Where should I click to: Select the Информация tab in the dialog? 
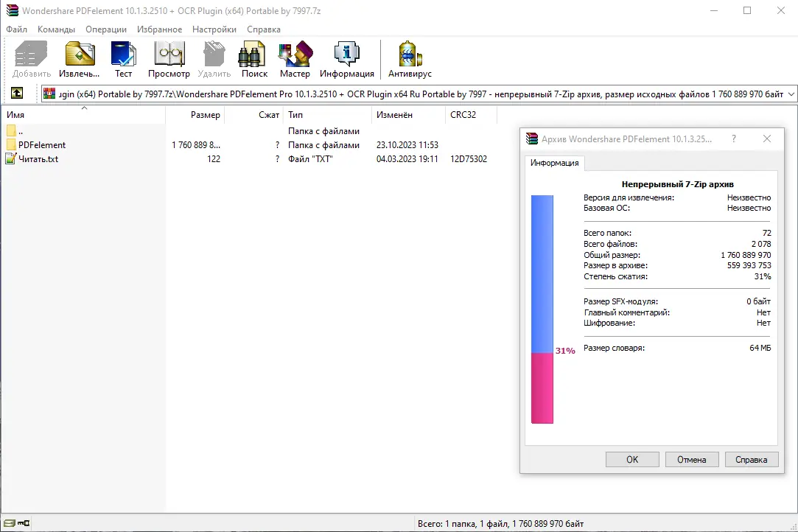click(555, 163)
